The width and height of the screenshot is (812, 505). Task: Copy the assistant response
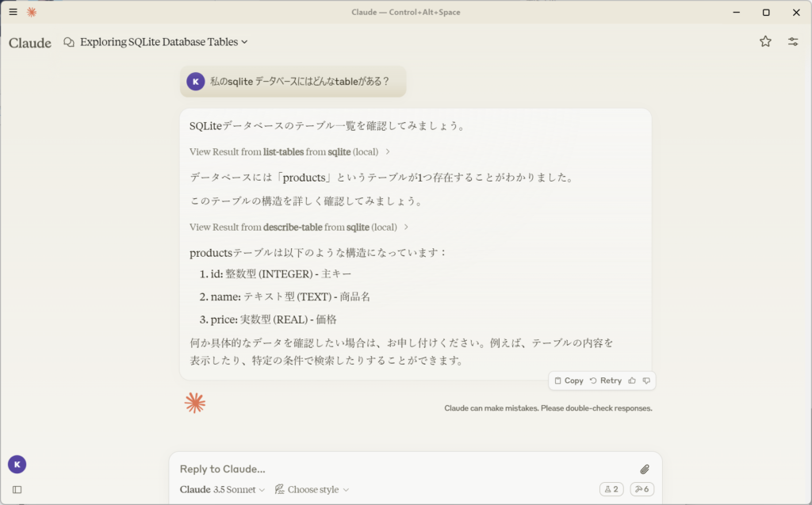click(x=569, y=381)
